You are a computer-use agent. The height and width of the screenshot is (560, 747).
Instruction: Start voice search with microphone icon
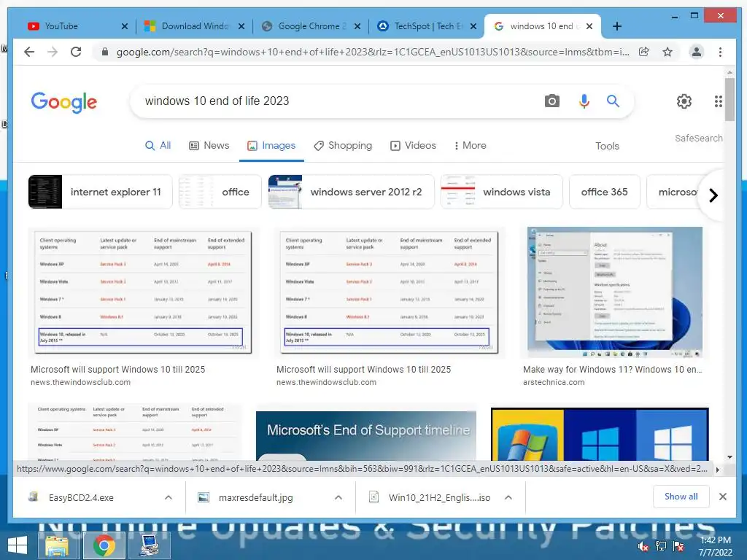tap(584, 101)
